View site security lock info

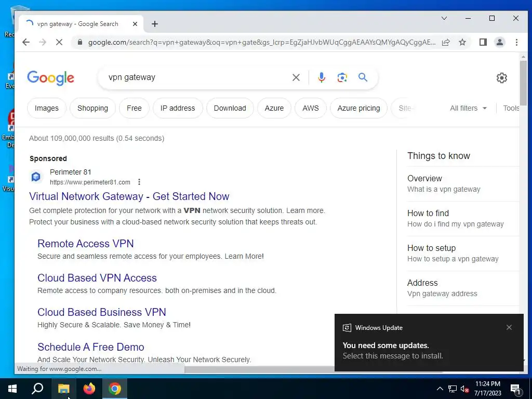[80, 42]
